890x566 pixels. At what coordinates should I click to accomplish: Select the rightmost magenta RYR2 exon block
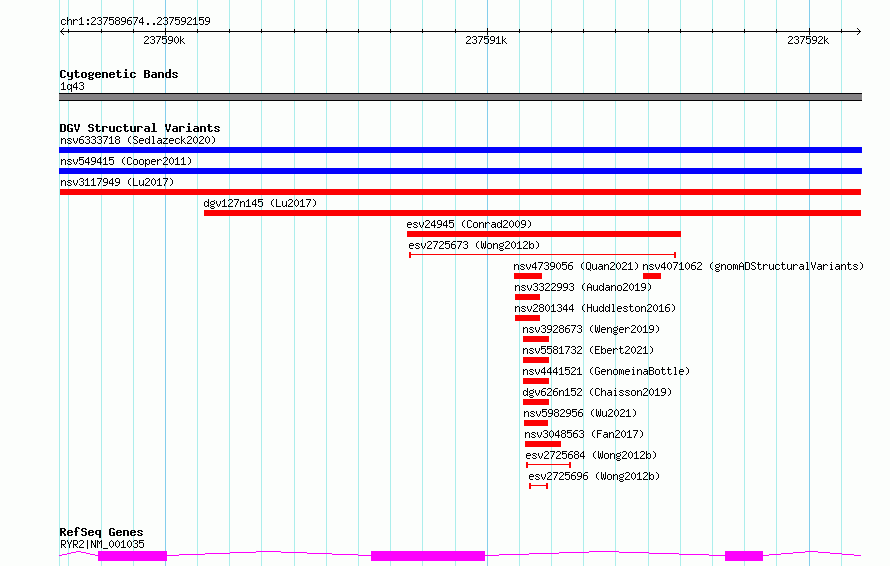[x=744, y=556]
